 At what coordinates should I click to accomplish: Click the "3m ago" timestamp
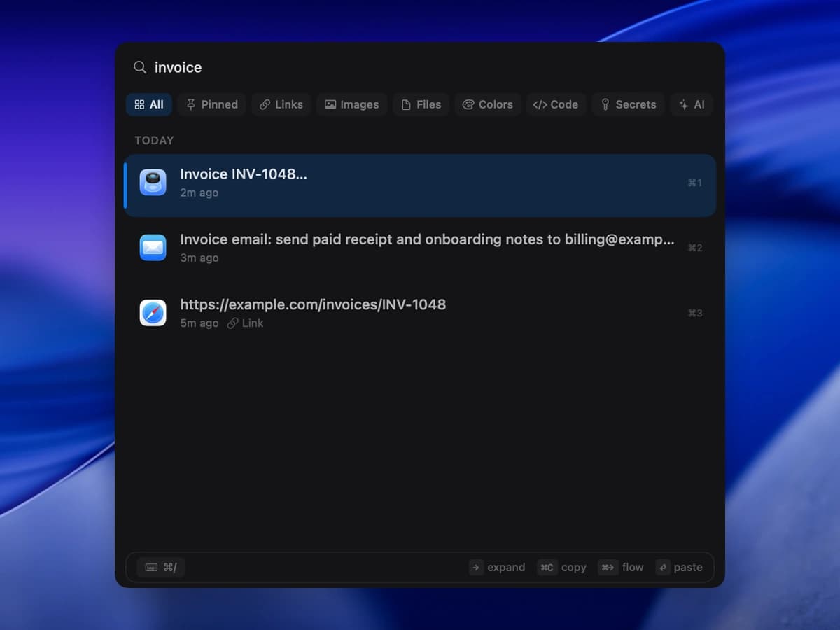pos(199,258)
